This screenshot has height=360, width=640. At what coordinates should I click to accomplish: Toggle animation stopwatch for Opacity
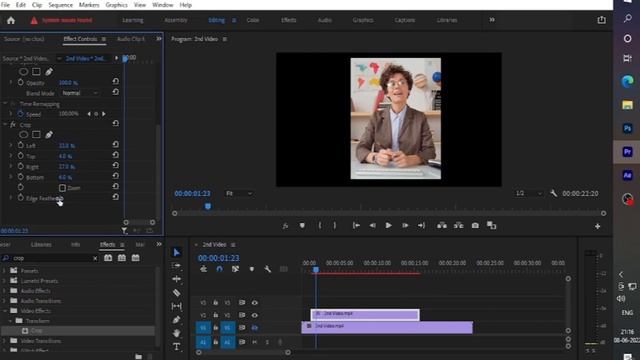(x=20, y=82)
